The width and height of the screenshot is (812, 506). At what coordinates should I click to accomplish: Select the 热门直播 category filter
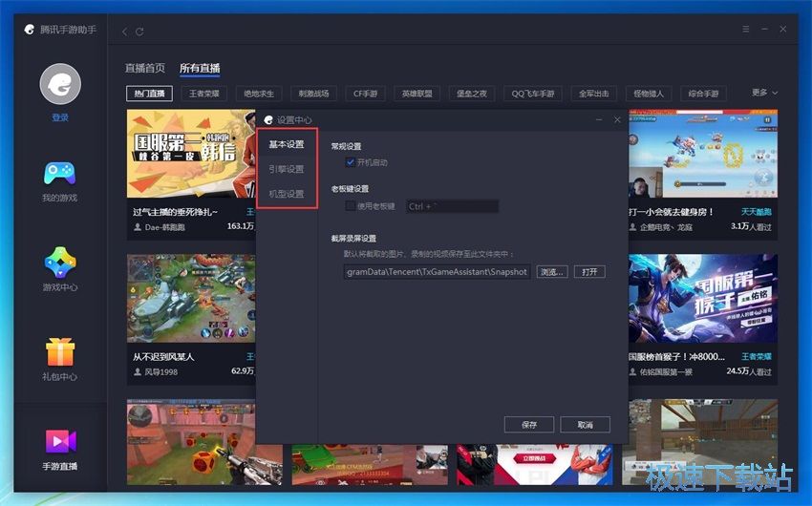(x=150, y=94)
